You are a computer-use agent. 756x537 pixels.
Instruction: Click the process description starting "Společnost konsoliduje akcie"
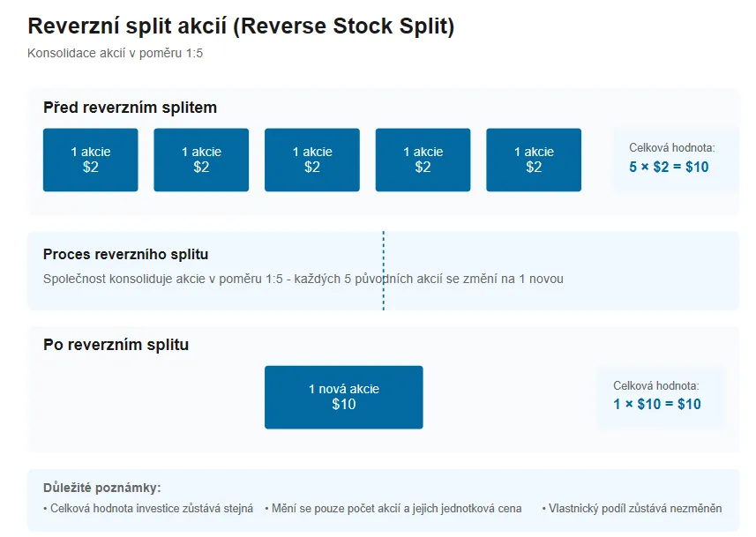(303, 279)
